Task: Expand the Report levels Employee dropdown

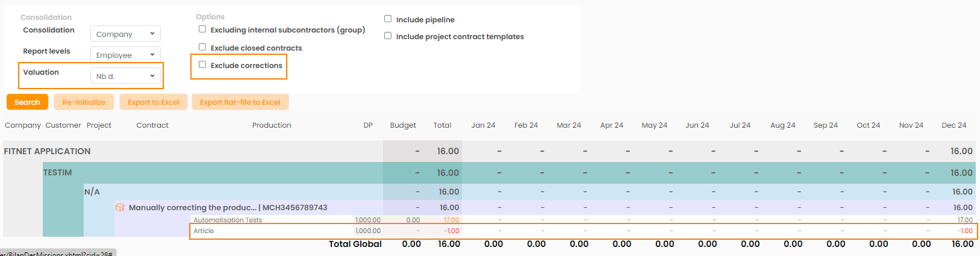Action: [125, 55]
